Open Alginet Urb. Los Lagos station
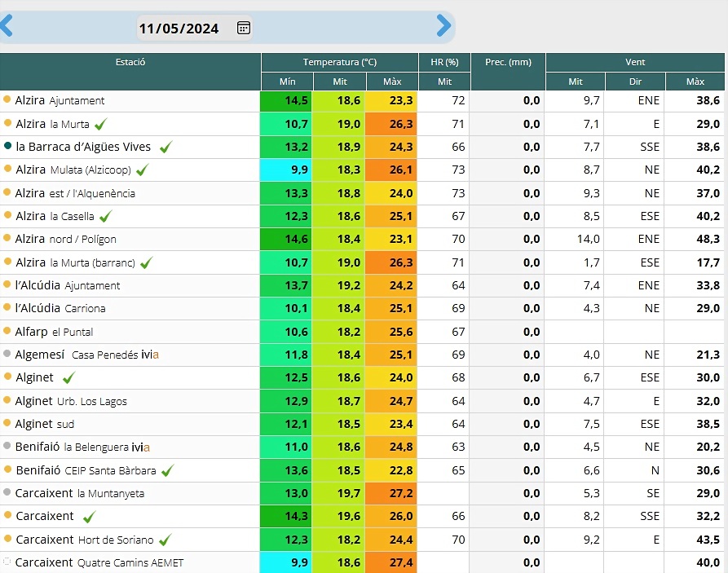Image resolution: width=728 pixels, height=573 pixels. (x=71, y=401)
